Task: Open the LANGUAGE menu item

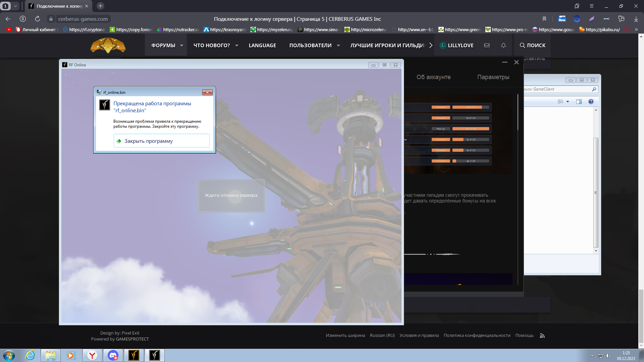Action: [x=262, y=45]
